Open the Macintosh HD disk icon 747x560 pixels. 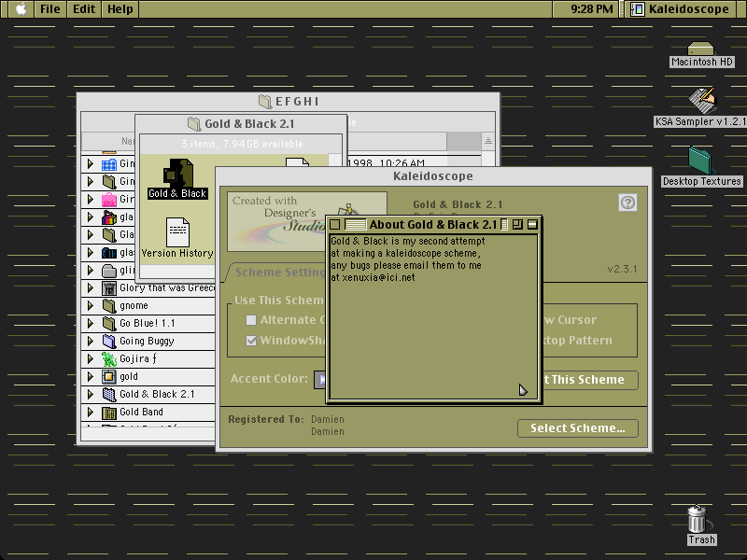coord(700,49)
